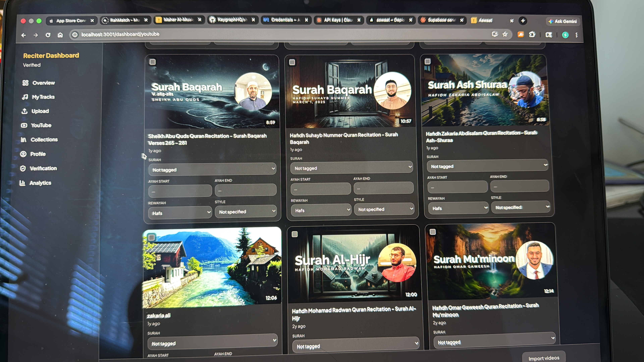This screenshot has width=644, height=362.
Task: Click Ayah Start field under Suhayb Nummer video
Action: (x=320, y=189)
